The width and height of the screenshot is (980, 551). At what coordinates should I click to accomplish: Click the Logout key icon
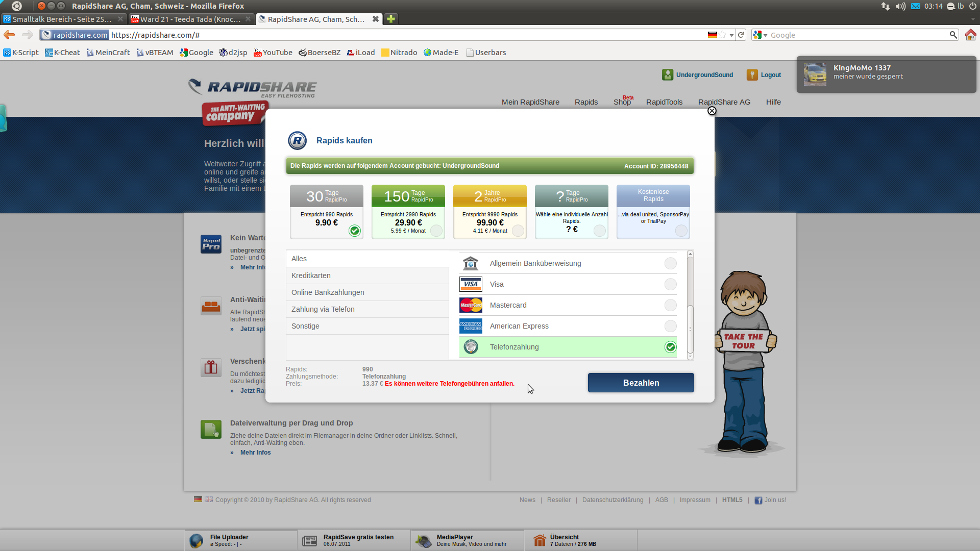pyautogui.click(x=752, y=75)
